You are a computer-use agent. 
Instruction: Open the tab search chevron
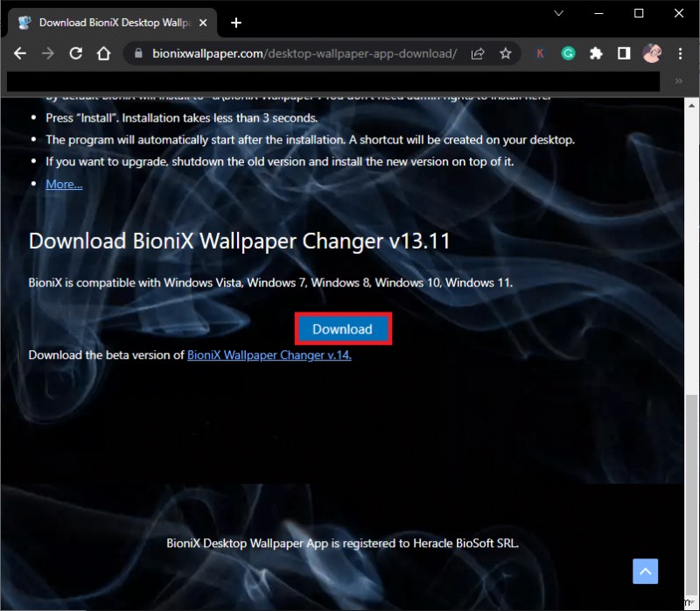tap(558, 14)
